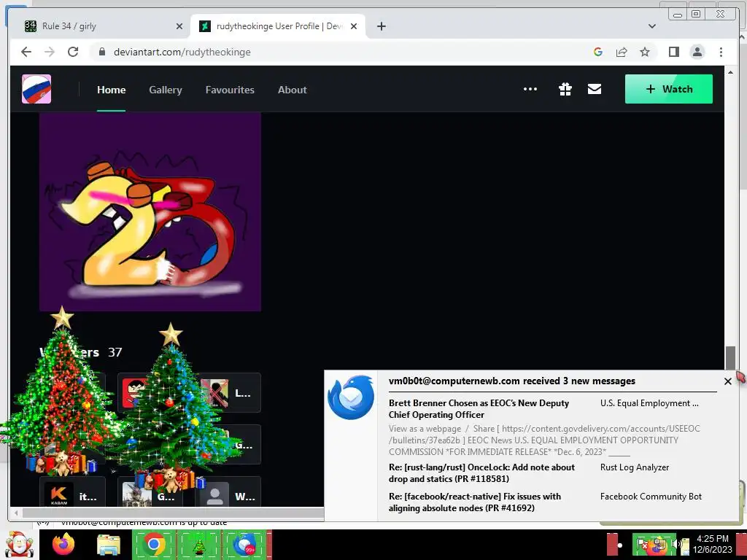
Task: Watch this deviant with the Watch button
Action: 668,89
